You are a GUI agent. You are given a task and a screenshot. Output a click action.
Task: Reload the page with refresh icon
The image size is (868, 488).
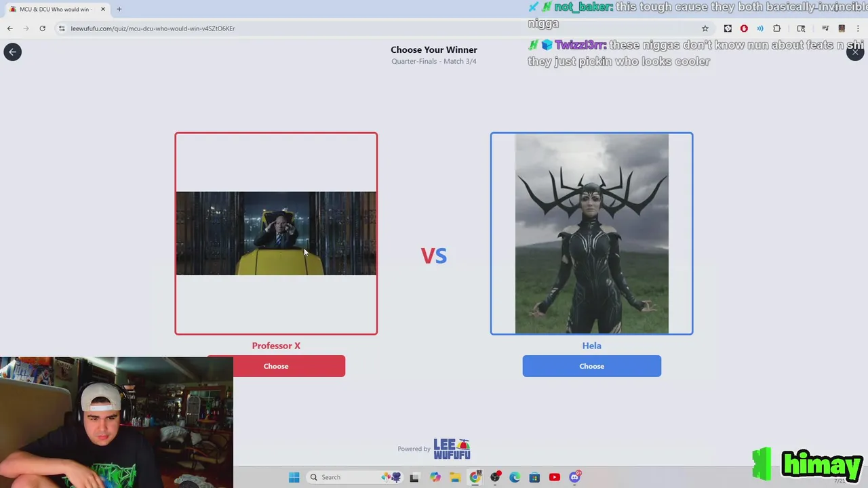[42, 28]
